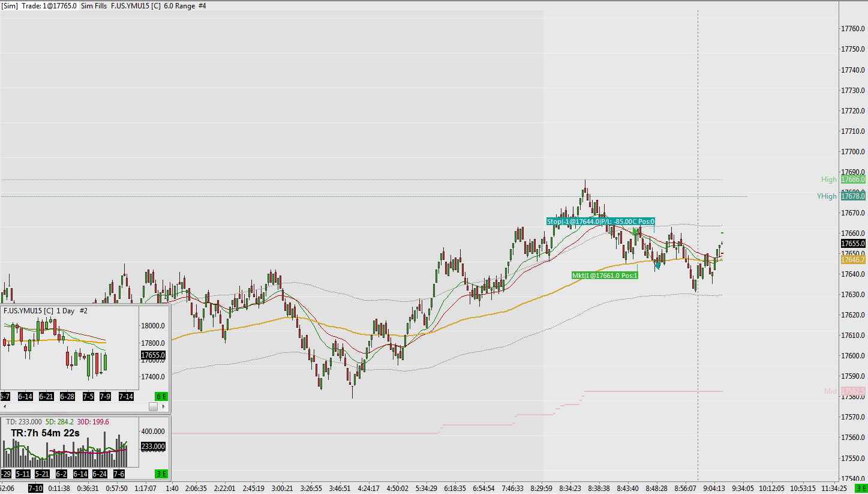The height and width of the screenshot is (494, 868).
Task: Click the Mid 17582.5 price label
Action: pos(852,391)
